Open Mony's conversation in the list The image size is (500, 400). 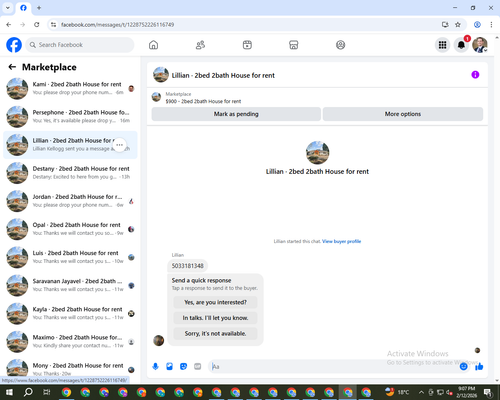[70, 369]
